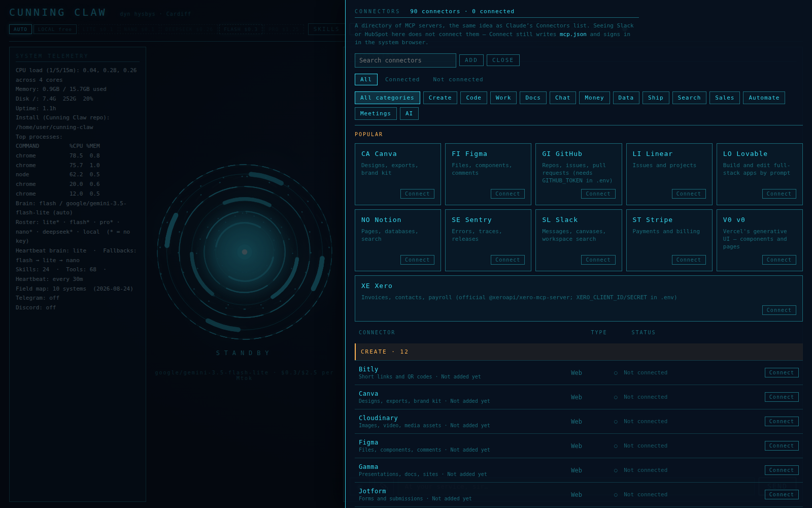Show only Not connected connectors
The image size is (812, 508).
(x=458, y=80)
